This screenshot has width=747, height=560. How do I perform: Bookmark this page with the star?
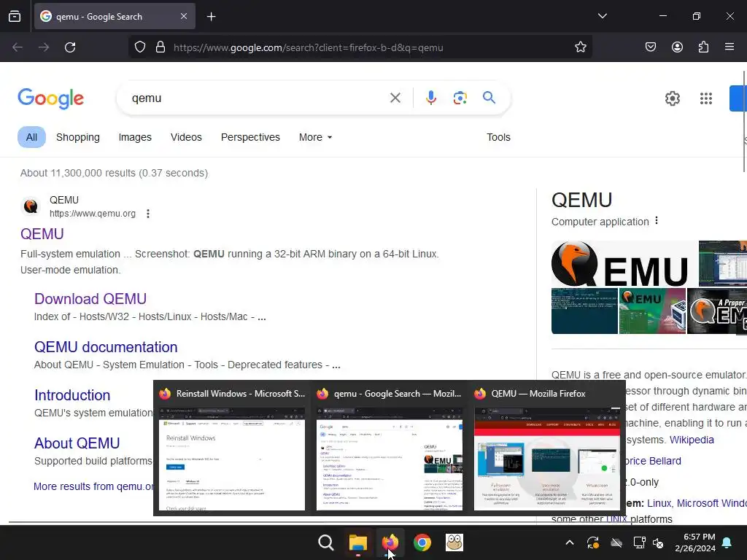pyautogui.click(x=580, y=47)
